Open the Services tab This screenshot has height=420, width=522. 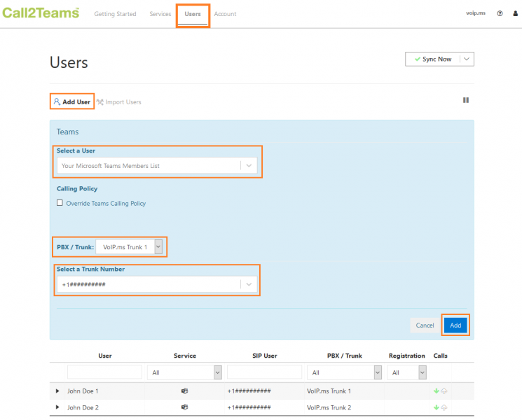[x=160, y=14]
